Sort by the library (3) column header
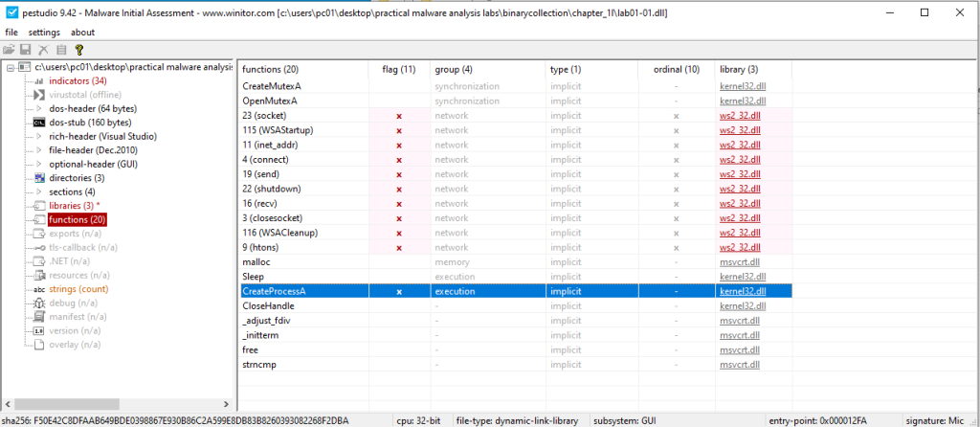This screenshot has height=427, width=980. click(x=753, y=69)
